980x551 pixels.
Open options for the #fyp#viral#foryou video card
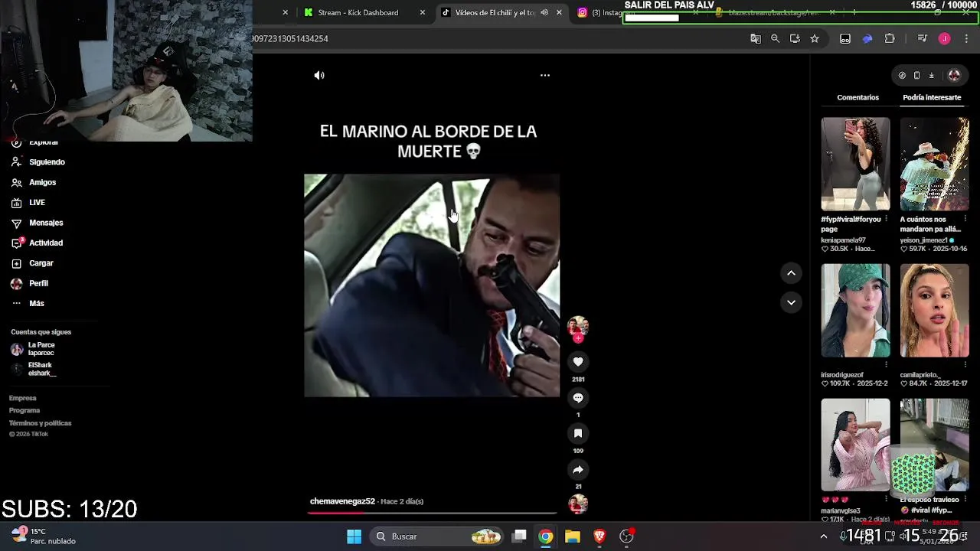tap(887, 220)
